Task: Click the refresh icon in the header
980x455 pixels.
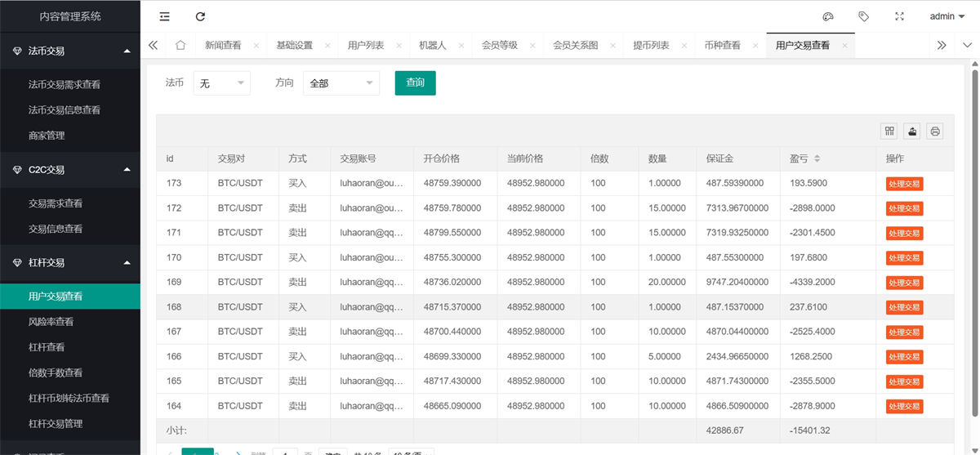Action: click(201, 16)
